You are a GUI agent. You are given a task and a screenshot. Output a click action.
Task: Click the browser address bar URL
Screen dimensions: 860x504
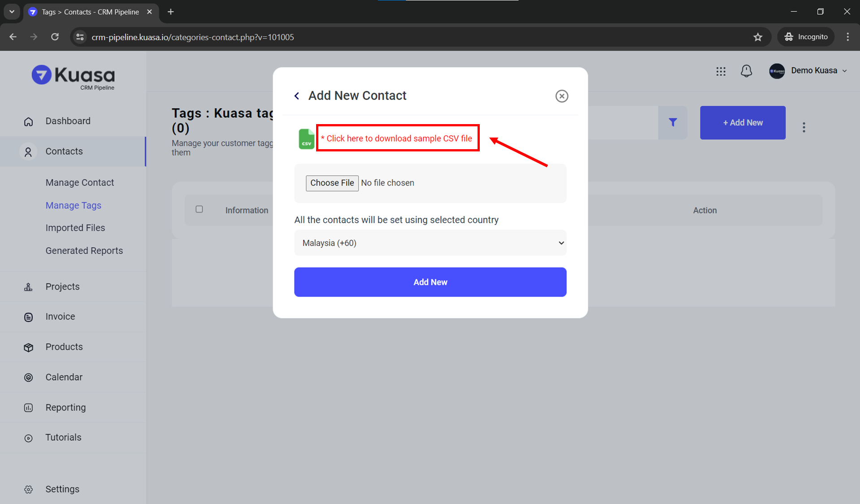[193, 37]
